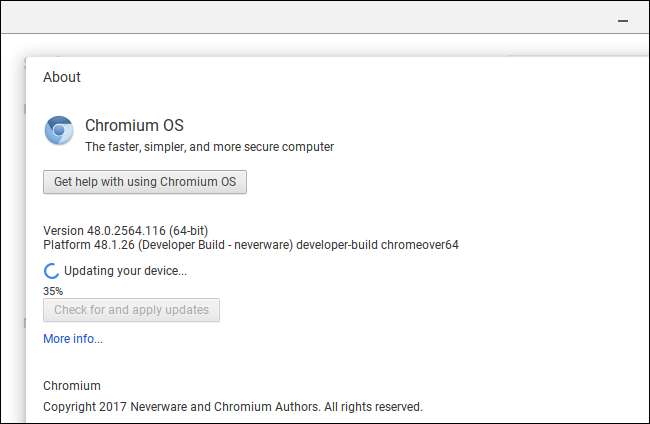Click the spinning update progress icon

click(52, 271)
